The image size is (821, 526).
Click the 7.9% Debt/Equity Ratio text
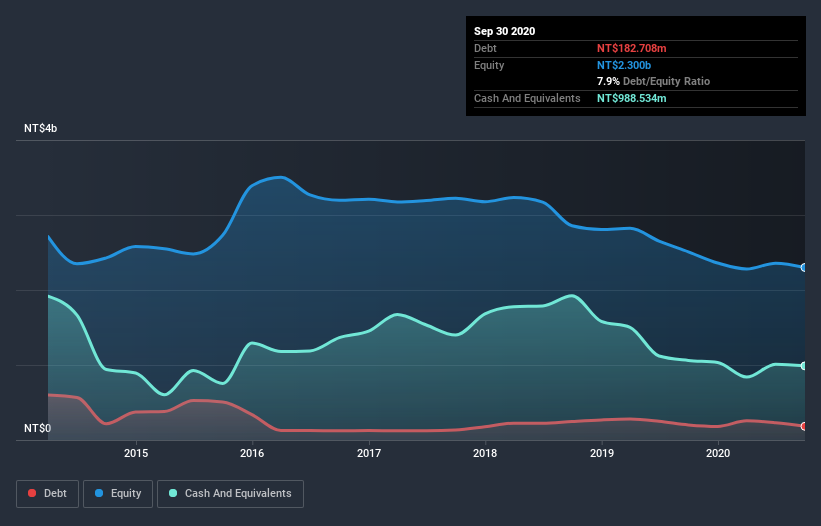coord(653,82)
